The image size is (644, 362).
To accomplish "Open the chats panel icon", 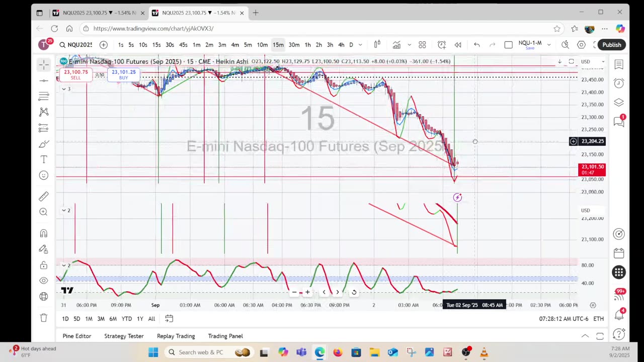I will pyautogui.click(x=619, y=121).
